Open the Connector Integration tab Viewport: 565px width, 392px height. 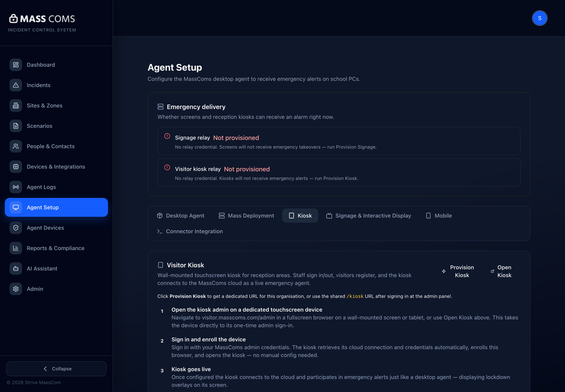[x=190, y=231]
